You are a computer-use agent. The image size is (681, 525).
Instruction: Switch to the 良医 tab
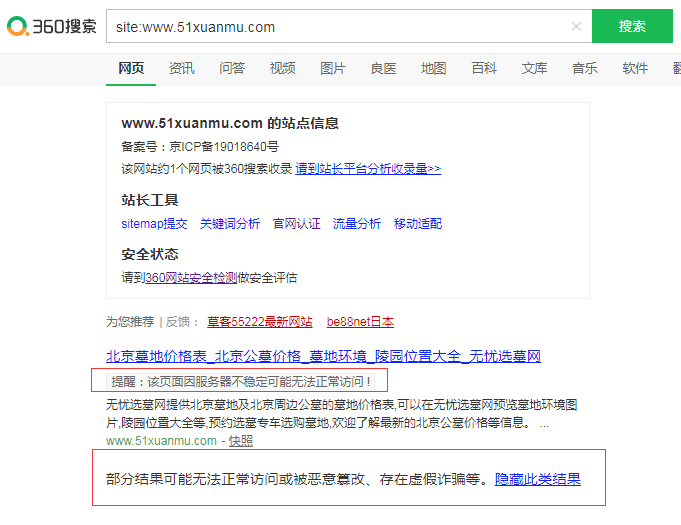[x=383, y=68]
